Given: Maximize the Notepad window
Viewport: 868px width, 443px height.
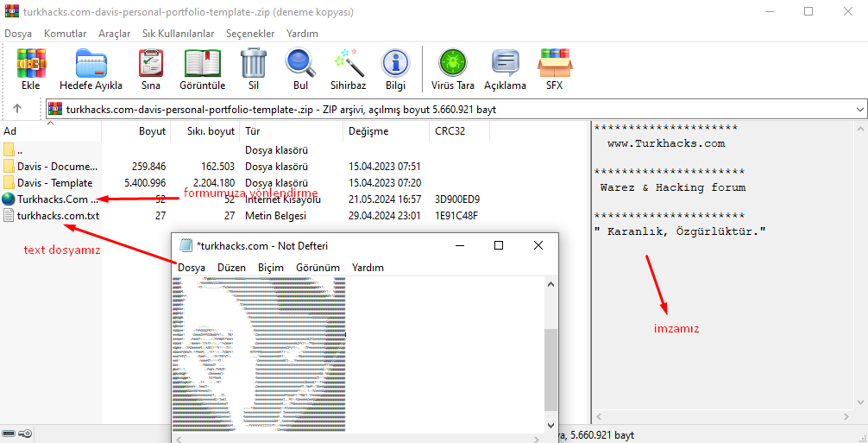Looking at the screenshot, I should click(x=498, y=245).
